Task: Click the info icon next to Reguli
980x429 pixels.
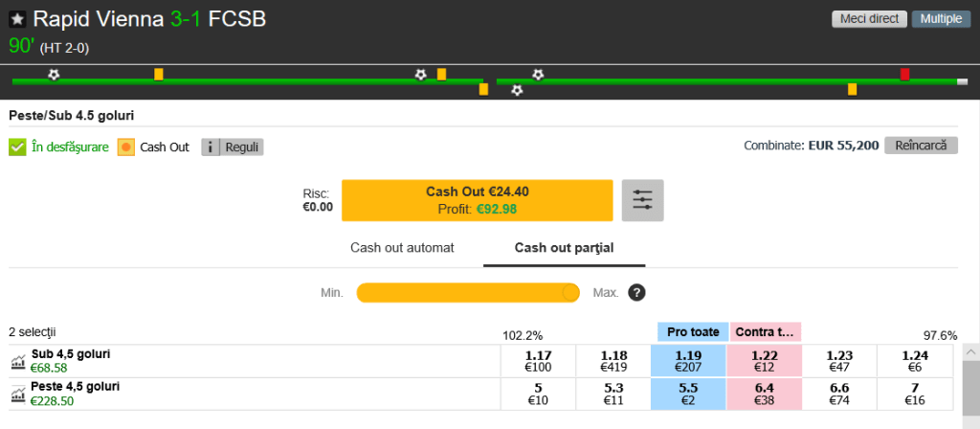Action: (211, 147)
